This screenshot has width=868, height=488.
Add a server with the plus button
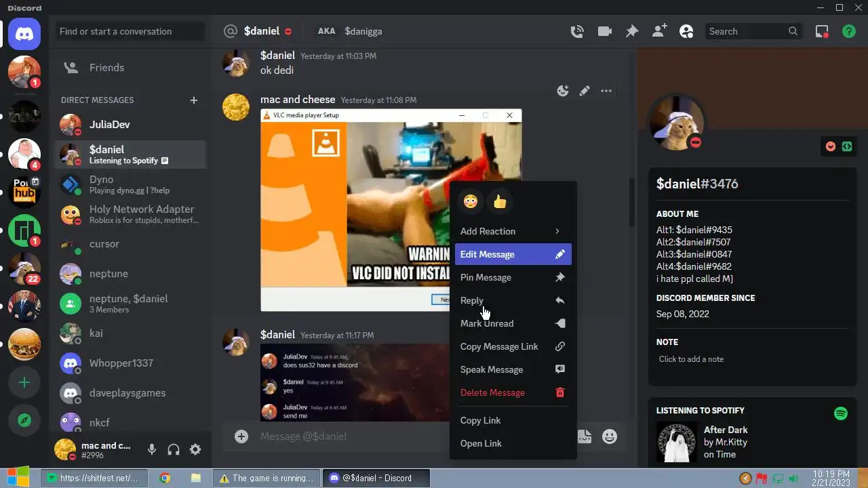(x=24, y=382)
